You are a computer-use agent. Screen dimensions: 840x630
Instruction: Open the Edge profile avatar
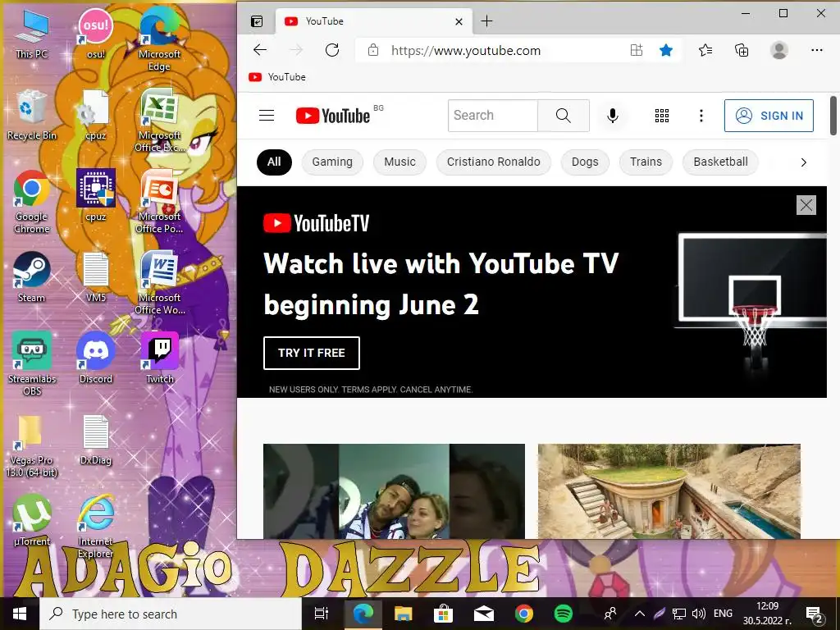pos(779,50)
